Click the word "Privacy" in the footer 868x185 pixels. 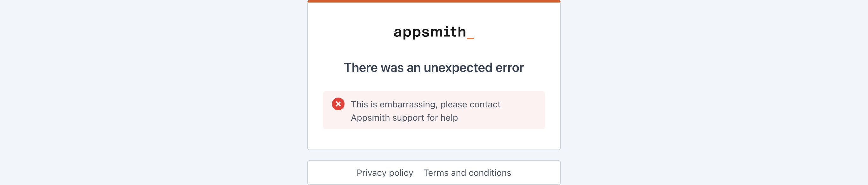pyautogui.click(x=371, y=173)
